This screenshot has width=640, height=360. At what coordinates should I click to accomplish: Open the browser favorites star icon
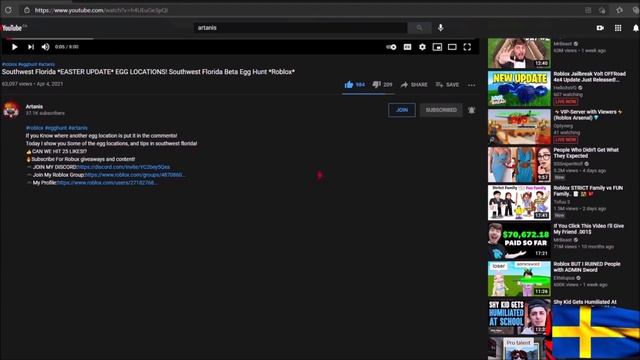pos(620,10)
